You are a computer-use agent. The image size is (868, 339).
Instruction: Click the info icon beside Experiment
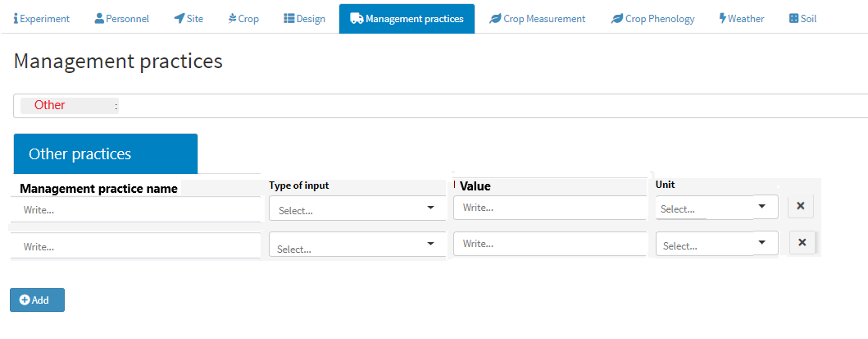coord(16,18)
